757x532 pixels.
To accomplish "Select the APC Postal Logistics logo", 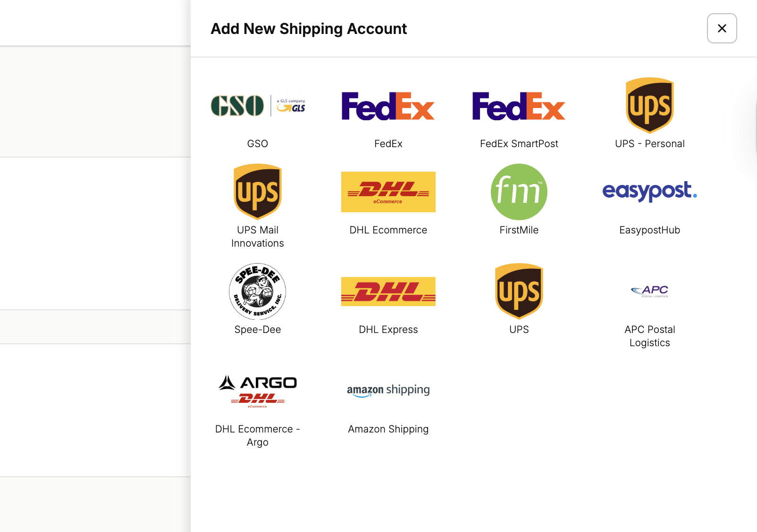I will point(649,291).
